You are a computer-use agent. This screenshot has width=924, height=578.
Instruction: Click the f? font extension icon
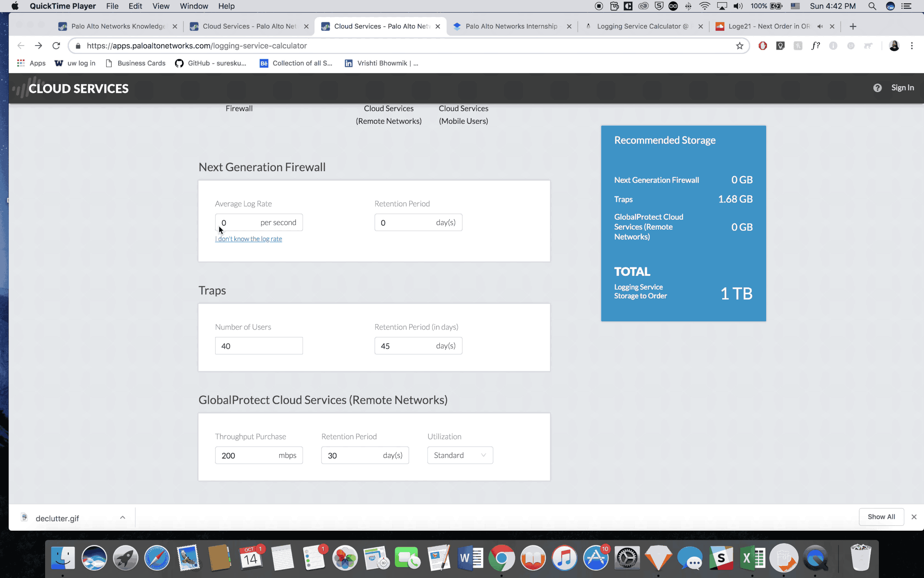coord(815,46)
